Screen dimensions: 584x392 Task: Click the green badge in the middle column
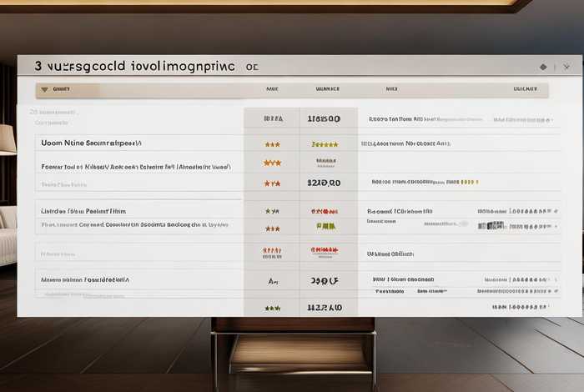pos(325,226)
